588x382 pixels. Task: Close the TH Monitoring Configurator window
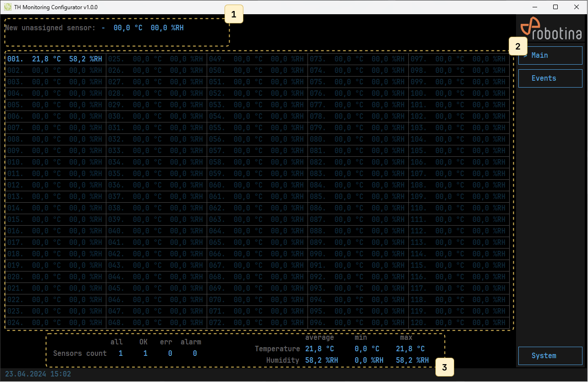[577, 7]
